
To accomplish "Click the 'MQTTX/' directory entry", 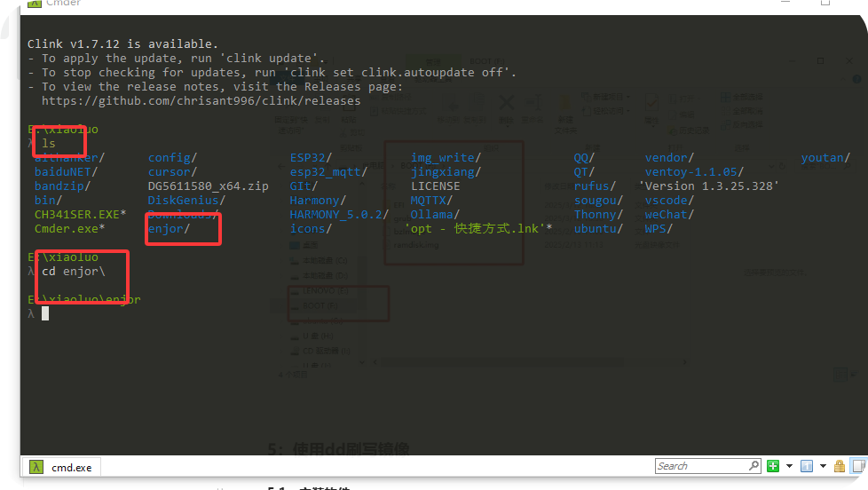I will pyautogui.click(x=431, y=201).
